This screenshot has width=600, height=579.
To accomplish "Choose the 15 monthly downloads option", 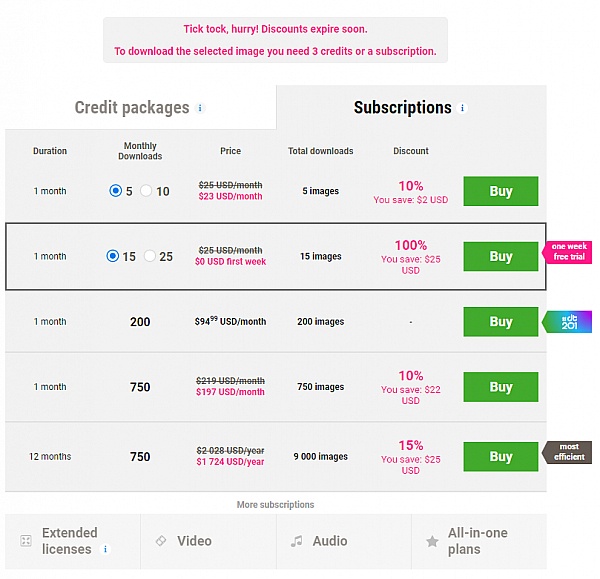I will [113, 256].
